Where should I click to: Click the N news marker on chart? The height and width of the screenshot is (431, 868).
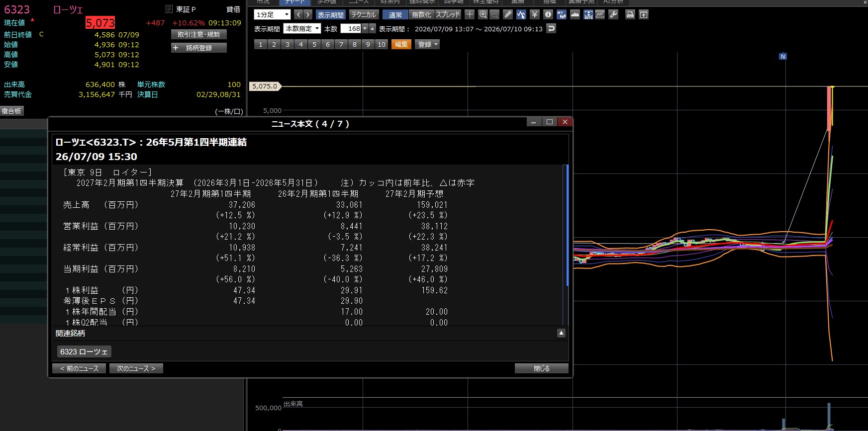pyautogui.click(x=783, y=57)
